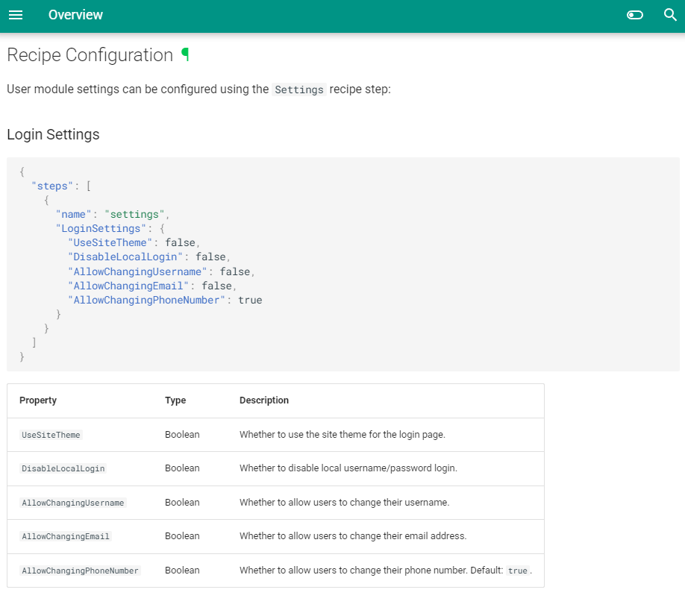Click Boolean type in AllowChangingPhoneNumber row

(182, 571)
